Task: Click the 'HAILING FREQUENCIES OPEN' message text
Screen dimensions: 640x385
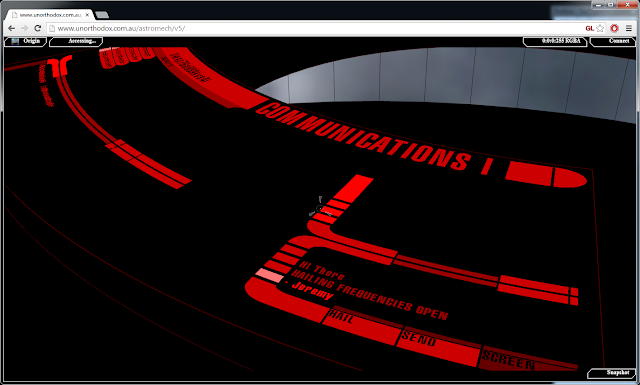Action: pos(369,295)
